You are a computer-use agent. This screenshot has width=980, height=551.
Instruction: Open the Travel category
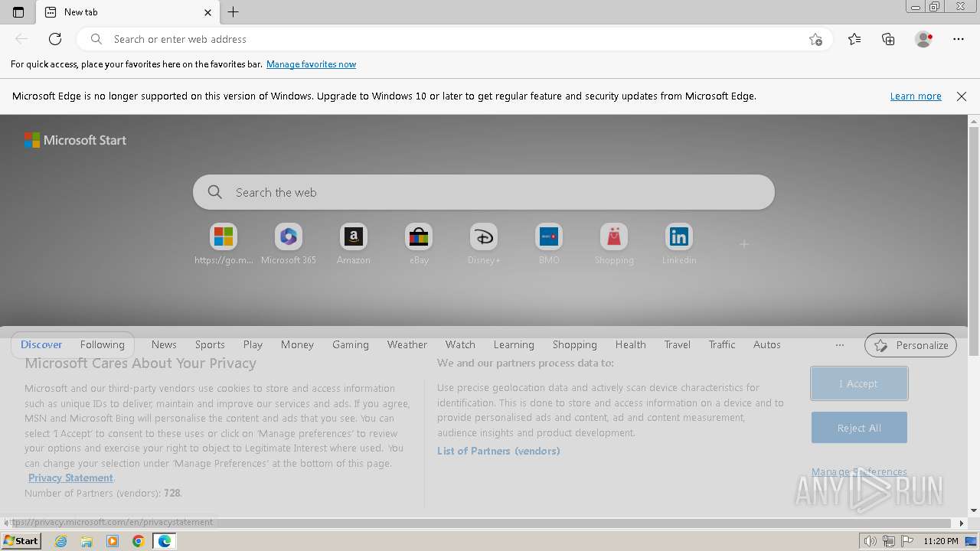click(x=678, y=344)
